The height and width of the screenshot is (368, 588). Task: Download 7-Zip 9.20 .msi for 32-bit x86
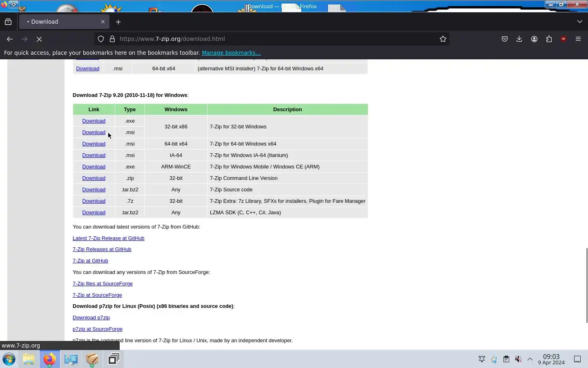tap(94, 132)
